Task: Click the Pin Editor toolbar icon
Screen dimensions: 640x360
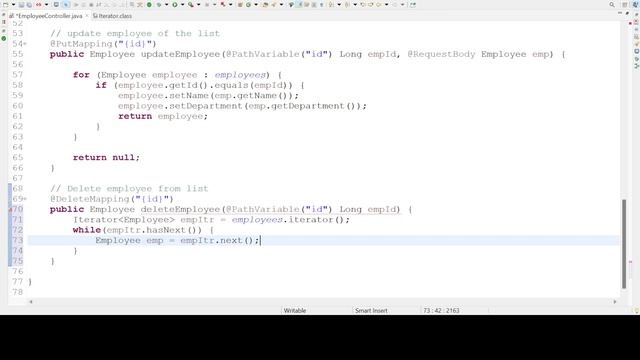Action: (413, 4)
